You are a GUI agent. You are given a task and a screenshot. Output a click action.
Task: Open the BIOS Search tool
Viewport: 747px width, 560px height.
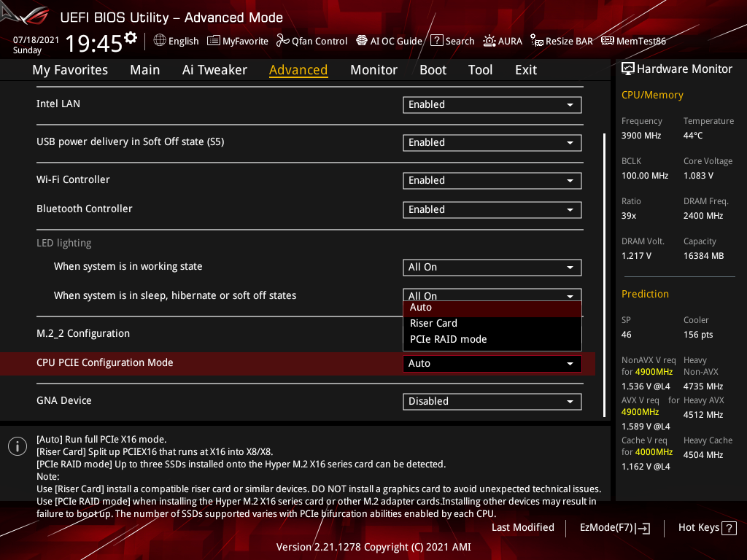click(x=452, y=41)
